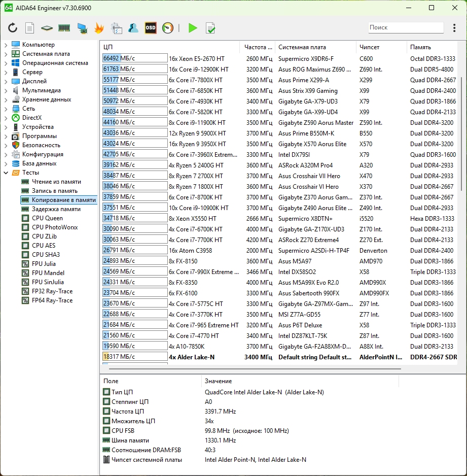
Task: Click the Refresh toolbar icon
Action: [x=13, y=28]
